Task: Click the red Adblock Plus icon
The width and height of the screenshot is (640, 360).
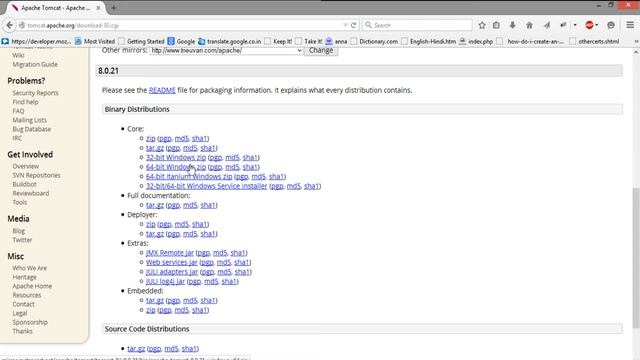Action: coord(589,25)
